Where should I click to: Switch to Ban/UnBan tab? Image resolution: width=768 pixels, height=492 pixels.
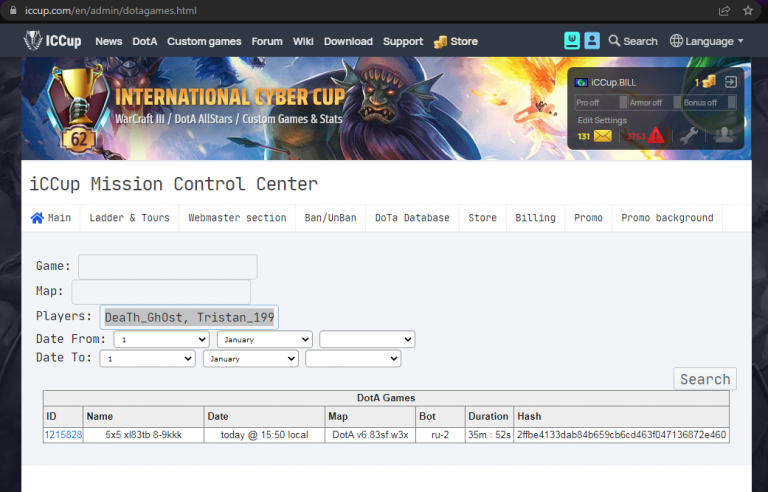point(331,218)
